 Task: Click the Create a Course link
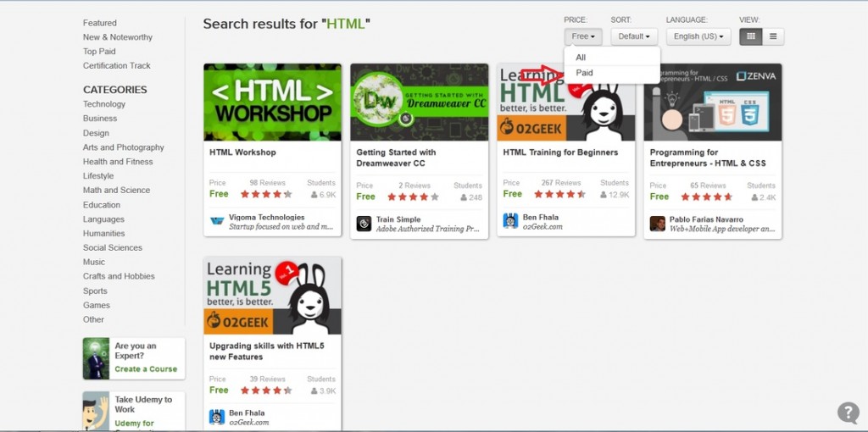click(x=146, y=369)
